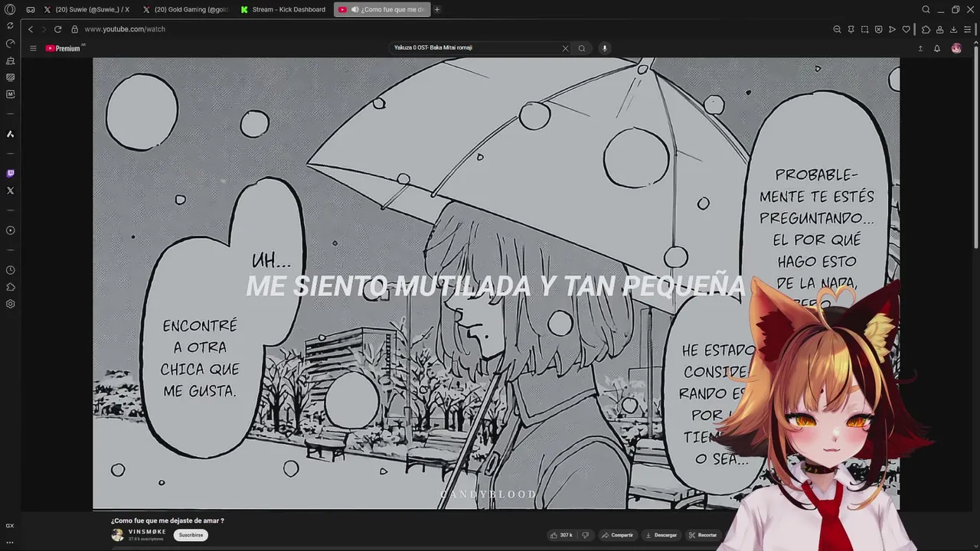980x551 pixels.
Task: Open browser tab search magnifier
Action: pyautogui.click(x=926, y=9)
